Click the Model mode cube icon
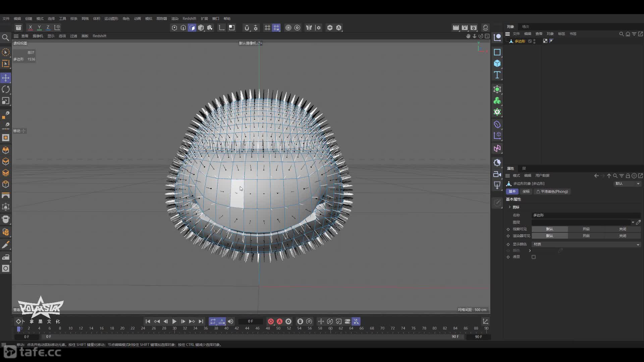The width and height of the screenshot is (644, 362). [x=201, y=28]
